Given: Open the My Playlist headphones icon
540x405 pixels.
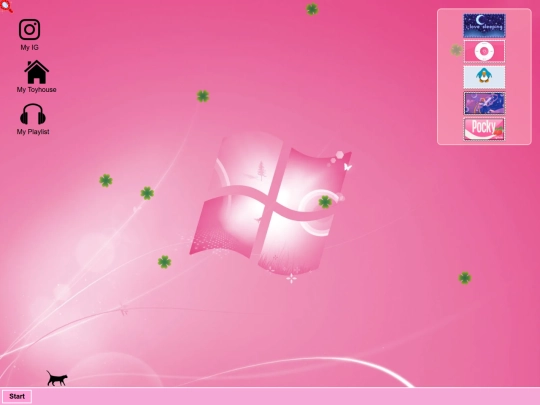Looking at the screenshot, I should point(33,114).
